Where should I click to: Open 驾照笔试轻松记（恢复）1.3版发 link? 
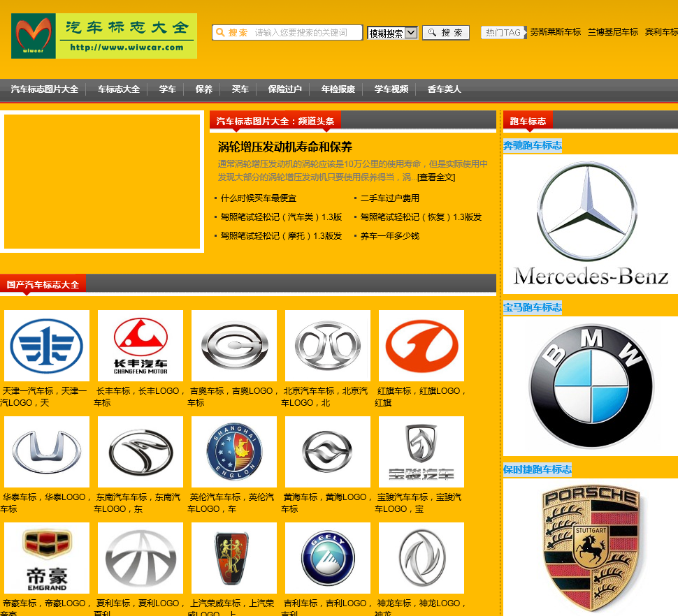[x=421, y=217]
